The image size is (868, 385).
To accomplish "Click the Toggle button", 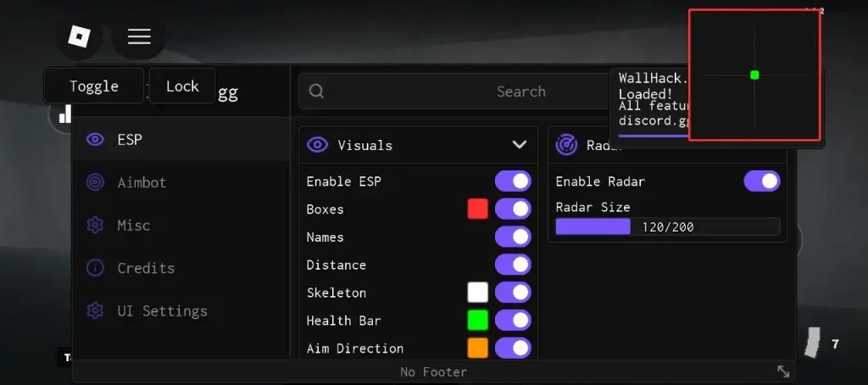I will [x=94, y=86].
